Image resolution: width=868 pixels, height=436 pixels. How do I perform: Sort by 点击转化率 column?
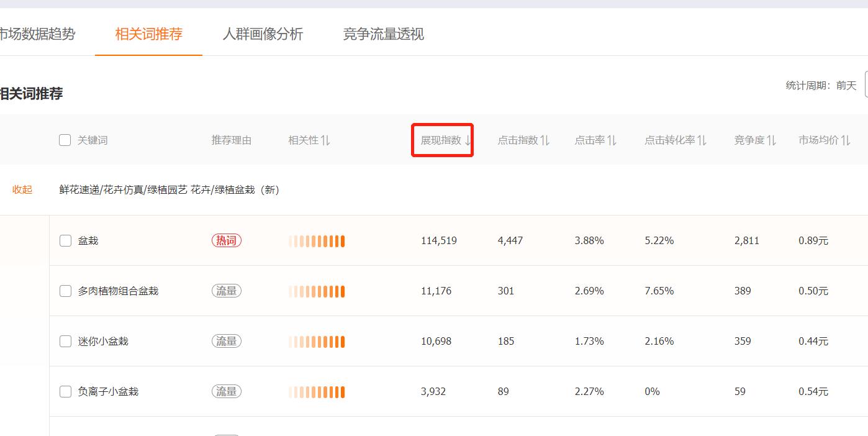(675, 140)
